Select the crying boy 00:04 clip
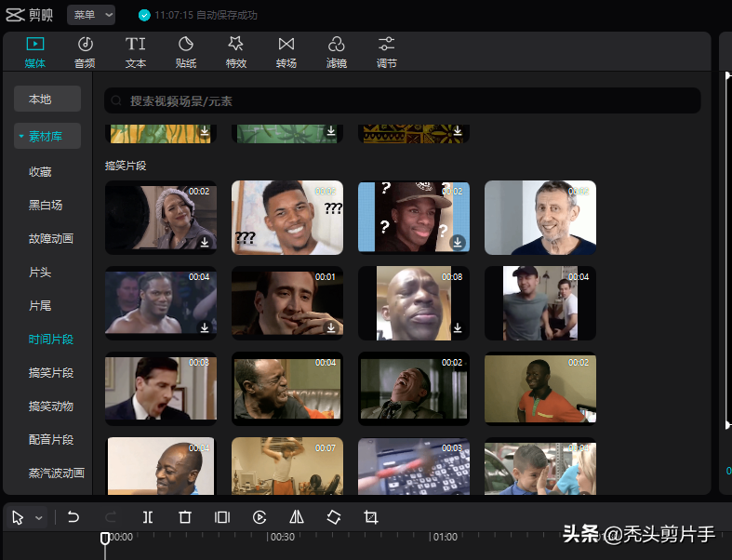This screenshot has height=560, width=732. 540,466
